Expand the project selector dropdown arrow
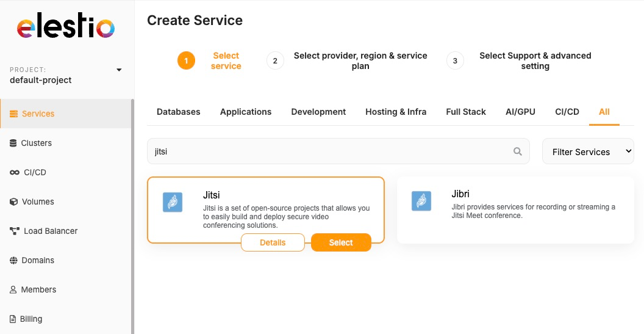644x334 pixels. (x=119, y=70)
